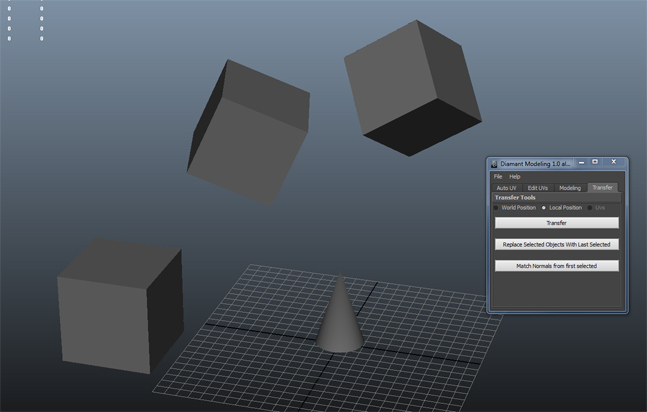Close the Diamant Modeling window
647x412 pixels.
point(614,162)
